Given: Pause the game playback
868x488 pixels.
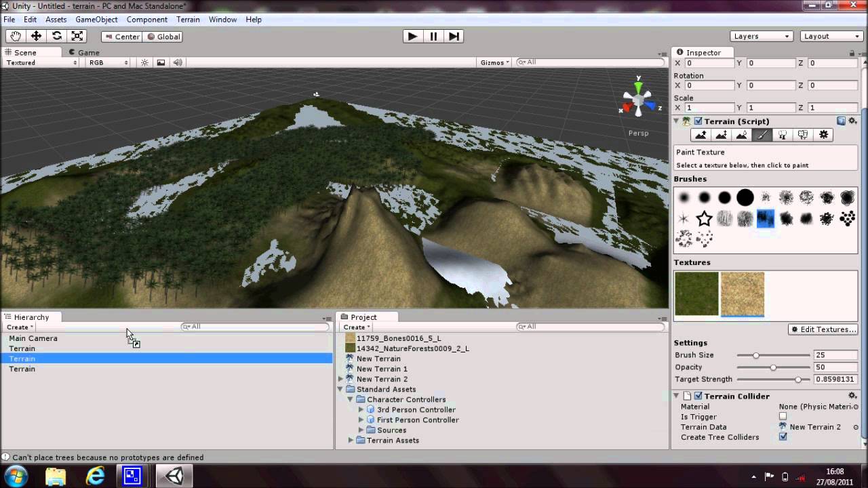Looking at the screenshot, I should point(433,36).
